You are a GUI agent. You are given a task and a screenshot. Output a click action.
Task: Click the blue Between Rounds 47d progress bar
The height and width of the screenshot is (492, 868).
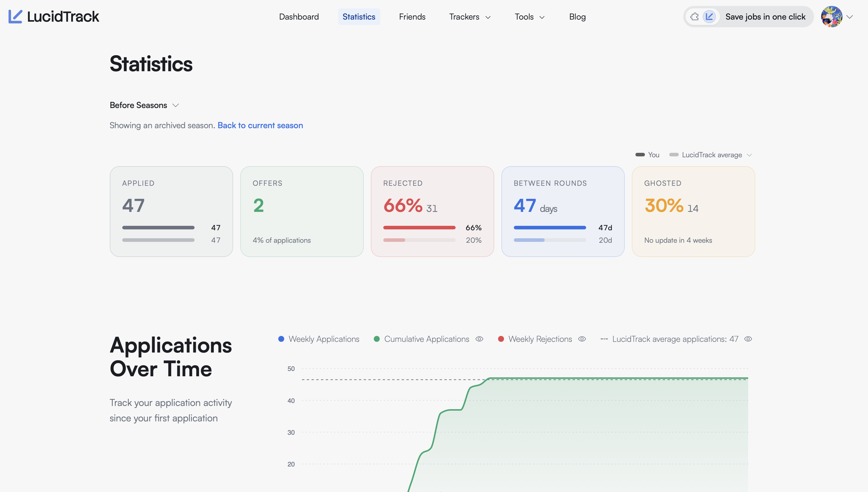pos(550,228)
